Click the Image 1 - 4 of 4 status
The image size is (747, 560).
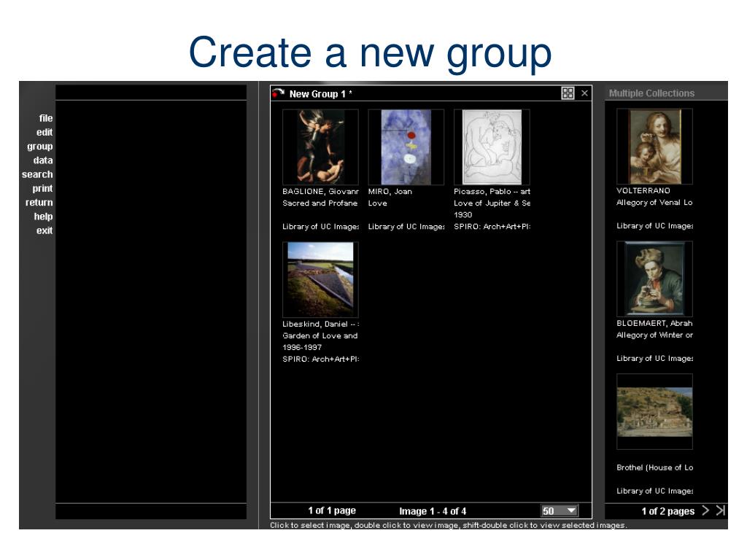pyautogui.click(x=433, y=511)
